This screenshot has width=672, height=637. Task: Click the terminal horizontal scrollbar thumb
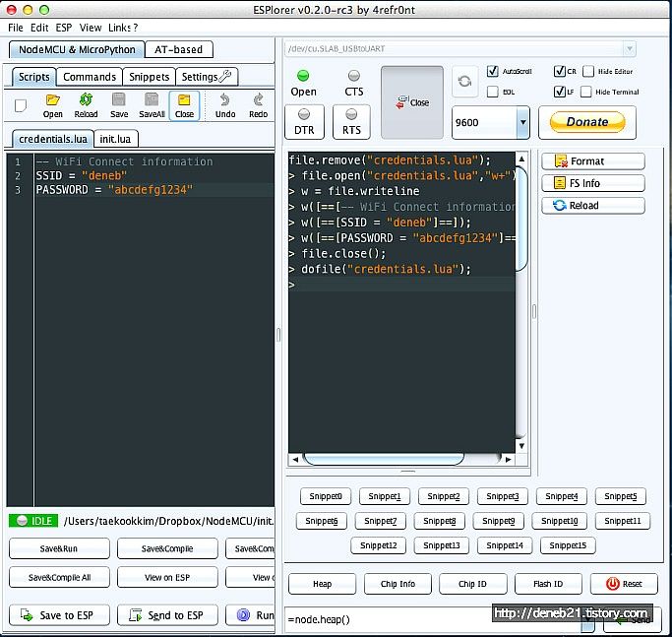pyautogui.click(x=384, y=459)
